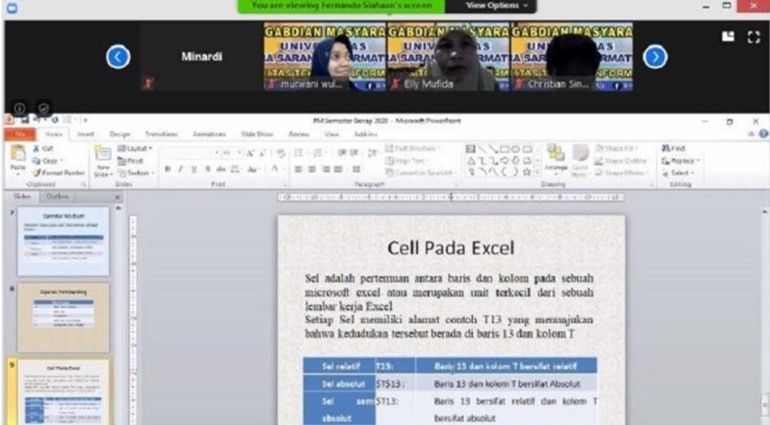This screenshot has width=770, height=425.
Task: Select the Text Box shape in gallery
Action: click(470, 149)
